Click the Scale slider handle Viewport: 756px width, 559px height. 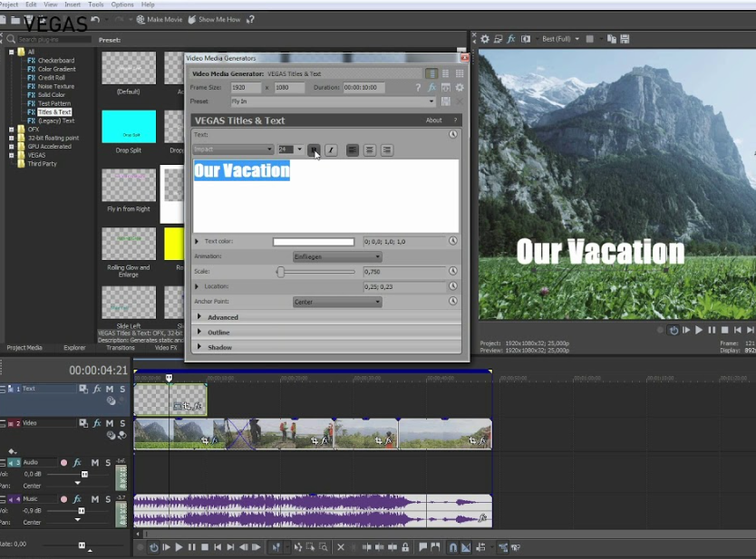point(280,272)
